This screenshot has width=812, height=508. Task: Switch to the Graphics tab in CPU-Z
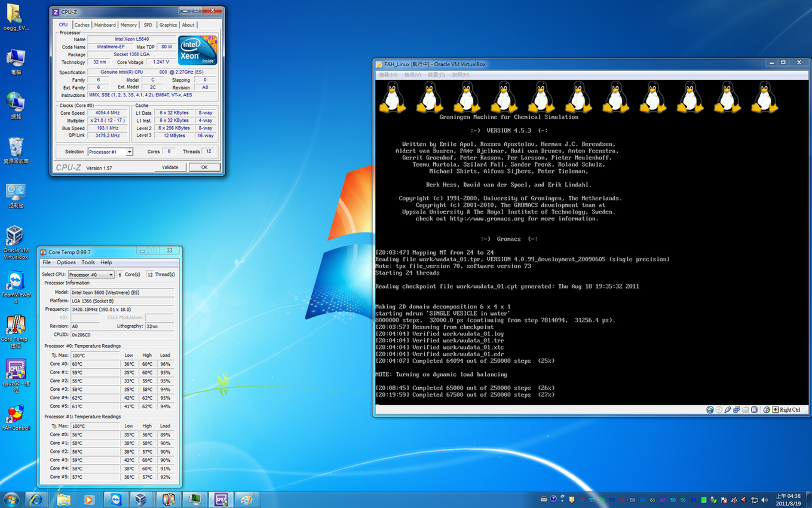[168, 25]
